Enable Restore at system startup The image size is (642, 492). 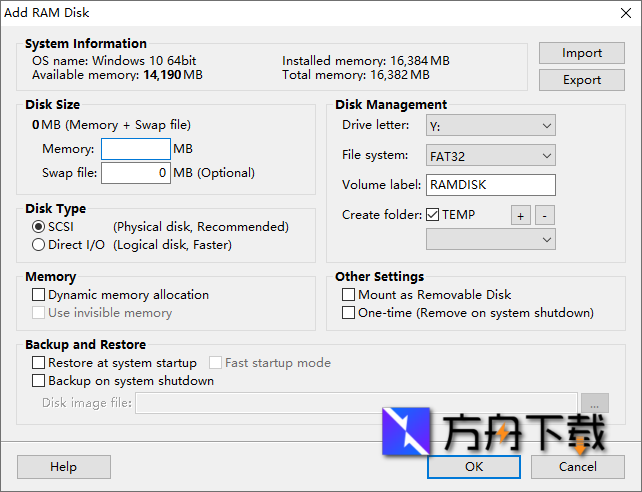pos(39,363)
